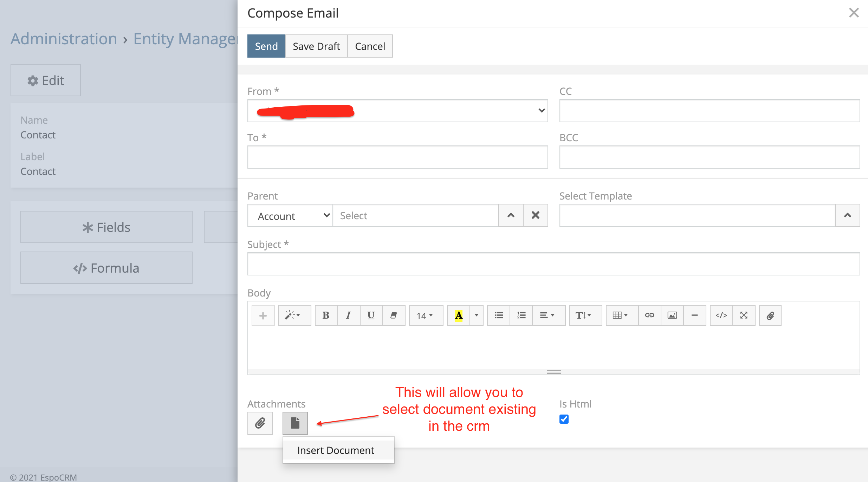Uncheck the Is Html checkbox
868x482 pixels.
click(564, 419)
